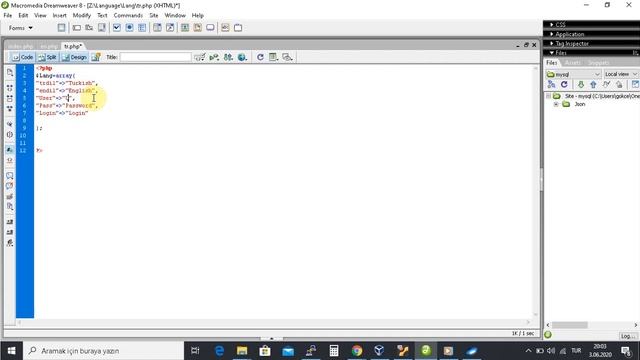This screenshot has width=640, height=360.
Task: Click Open Documents icon in coding toolbar
Action: pos(10,72)
